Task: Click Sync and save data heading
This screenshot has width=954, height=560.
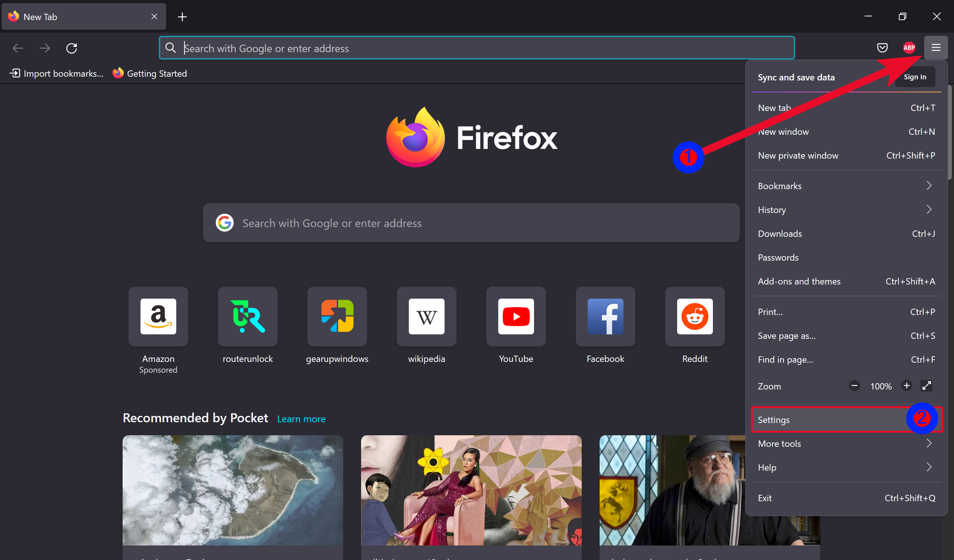Action: (796, 77)
